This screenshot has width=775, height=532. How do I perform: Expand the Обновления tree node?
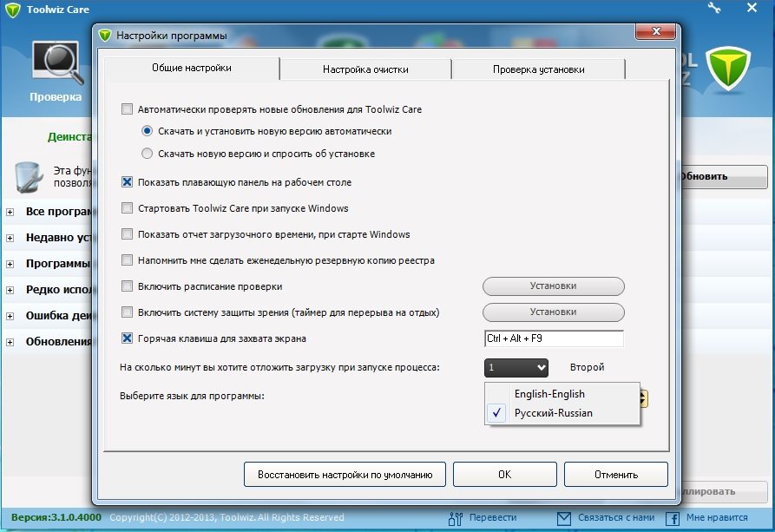coord(10,342)
